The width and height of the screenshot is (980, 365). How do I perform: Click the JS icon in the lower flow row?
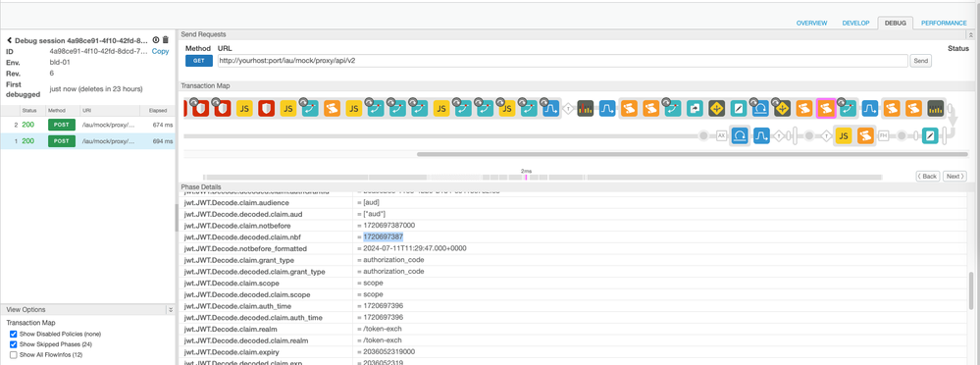(x=844, y=135)
